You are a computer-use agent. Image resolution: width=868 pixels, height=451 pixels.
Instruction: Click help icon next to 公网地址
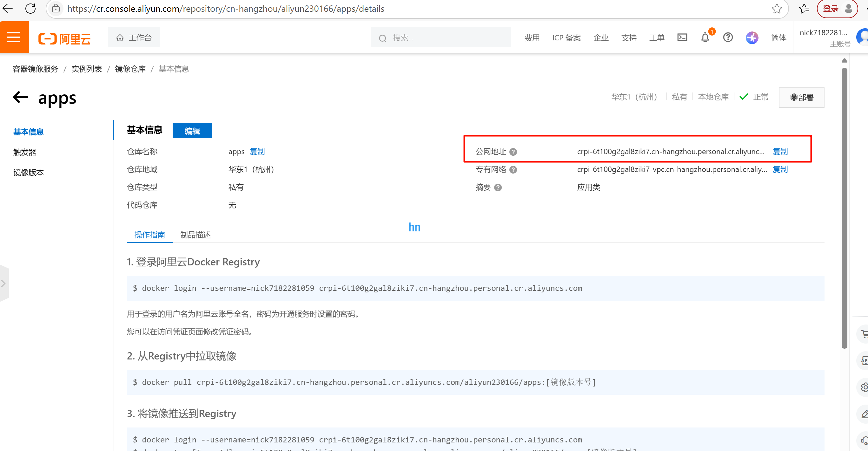[513, 152]
